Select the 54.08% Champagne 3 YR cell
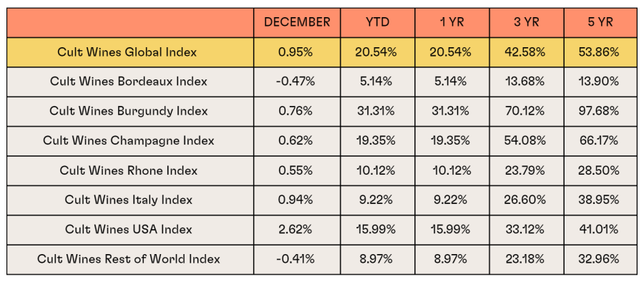Screen dimensions: 644x282 point(527,141)
